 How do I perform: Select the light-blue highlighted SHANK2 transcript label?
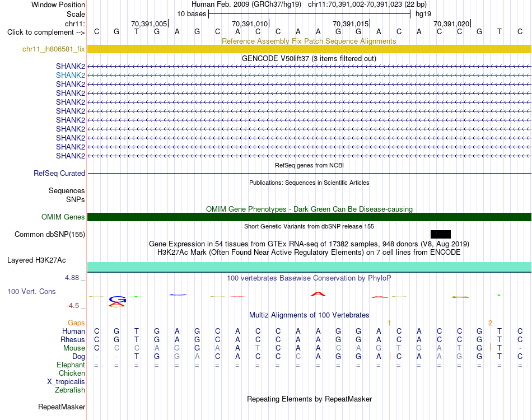(71, 75)
